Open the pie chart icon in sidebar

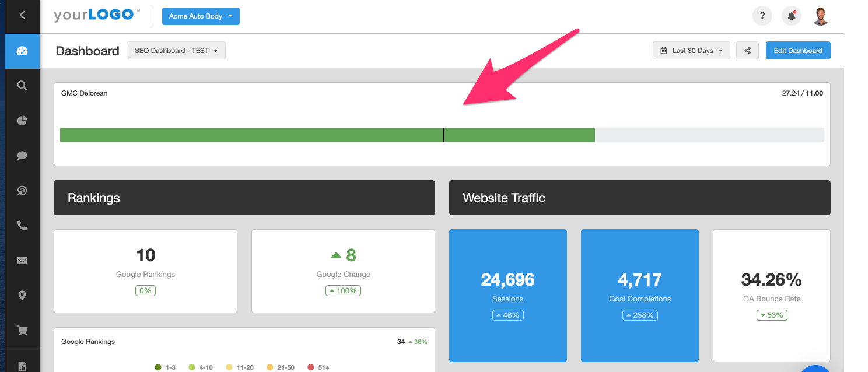click(x=22, y=121)
